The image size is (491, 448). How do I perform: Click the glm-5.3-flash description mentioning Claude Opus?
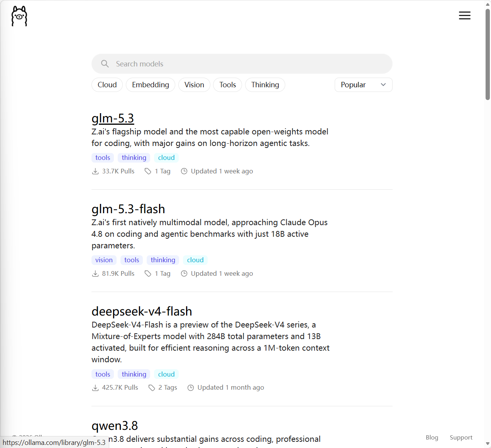tap(210, 234)
